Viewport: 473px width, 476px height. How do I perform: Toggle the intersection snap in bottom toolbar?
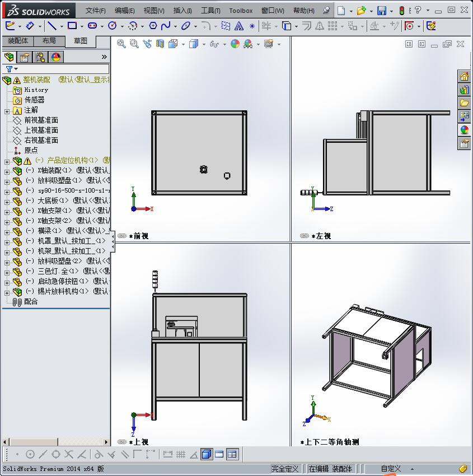[x=68, y=454]
